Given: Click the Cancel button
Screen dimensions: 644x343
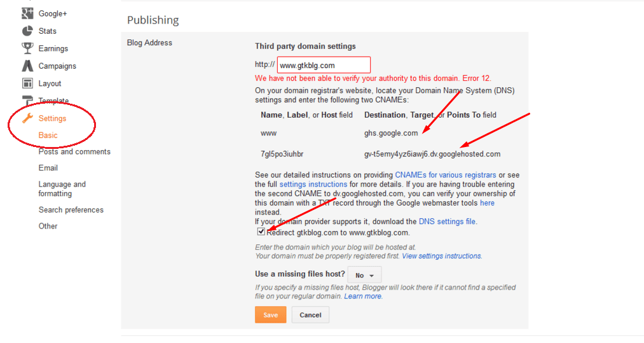Looking at the screenshot, I should [x=310, y=314].
